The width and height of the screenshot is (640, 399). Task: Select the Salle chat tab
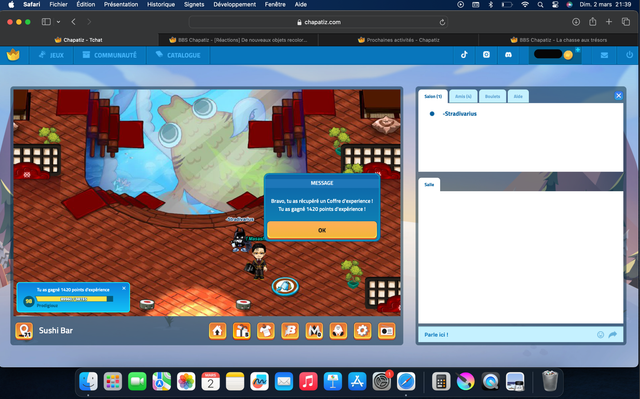(429, 184)
